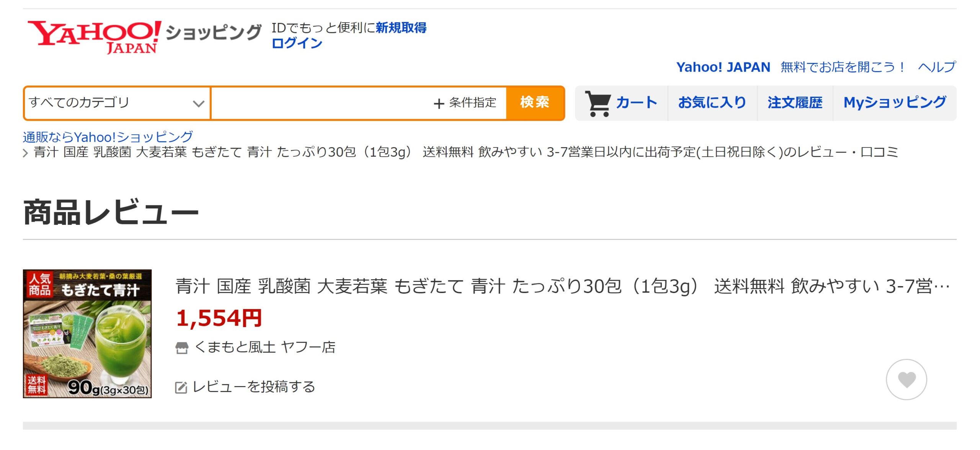Image resolution: width=980 pixels, height=450 pixels.
Task: Click the もぎたて青汁 product thumbnail
Action: [87, 334]
